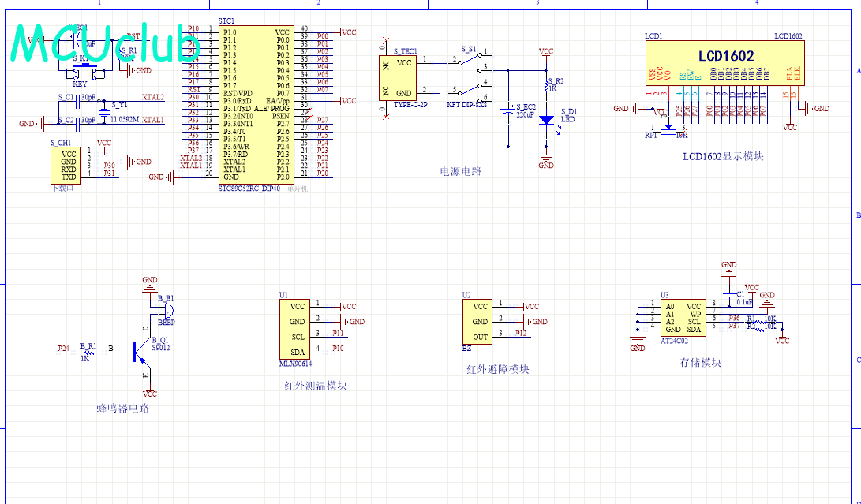This screenshot has height=504, width=861.
Task: Select the S_S1 DIP power switch
Action: (x=473, y=76)
